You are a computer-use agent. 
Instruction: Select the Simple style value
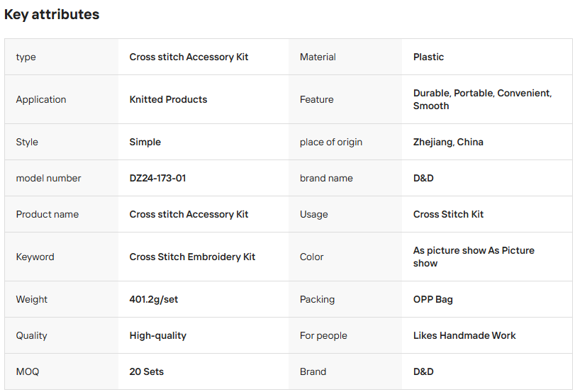pos(145,142)
